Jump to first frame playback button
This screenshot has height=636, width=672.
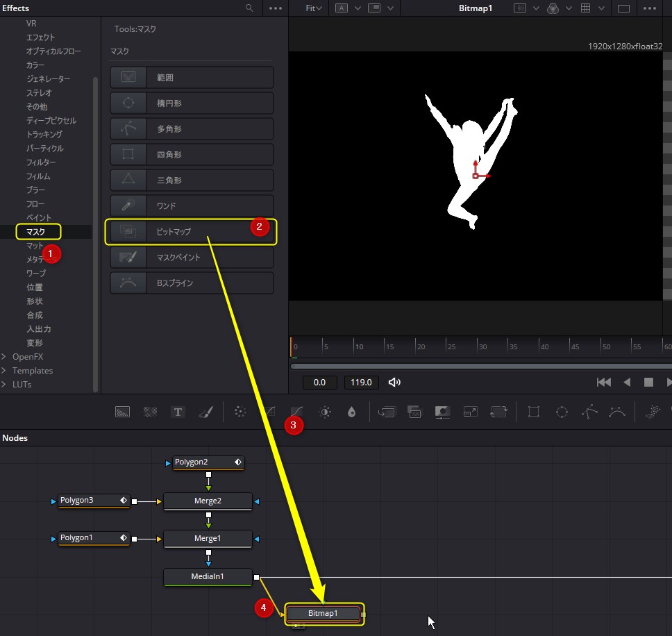click(x=604, y=383)
